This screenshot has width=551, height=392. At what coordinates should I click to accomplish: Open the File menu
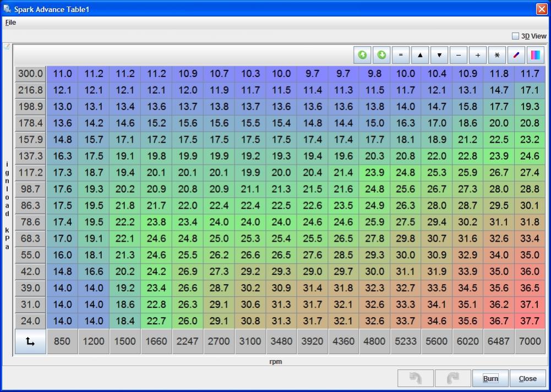[x=10, y=23]
